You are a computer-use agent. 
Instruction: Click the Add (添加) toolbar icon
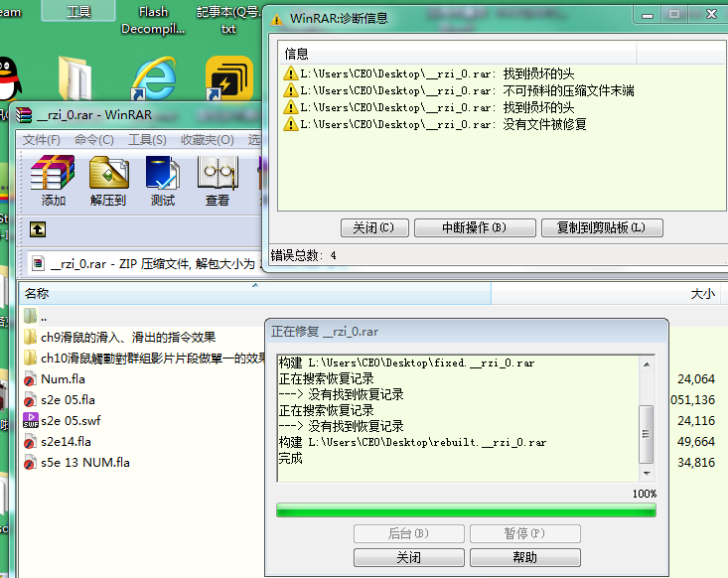53,173
